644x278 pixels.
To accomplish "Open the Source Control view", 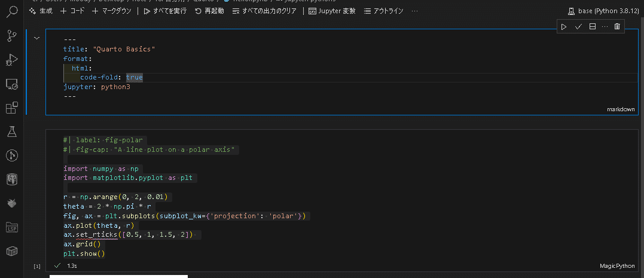I will click(x=12, y=36).
